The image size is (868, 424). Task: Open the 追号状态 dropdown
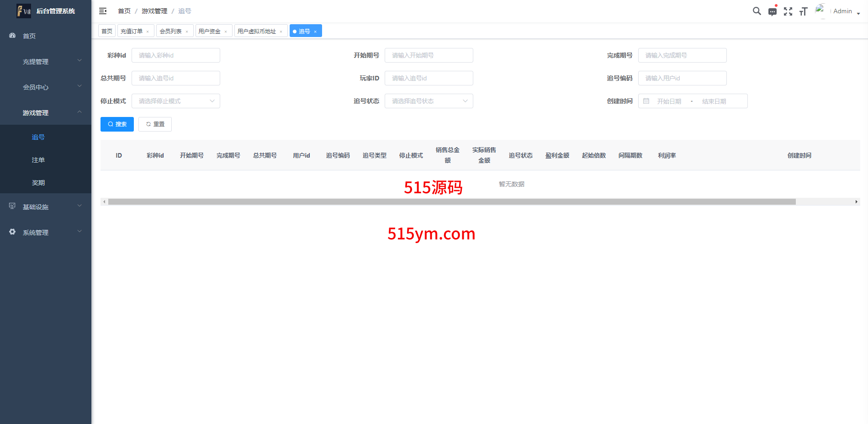pos(429,101)
